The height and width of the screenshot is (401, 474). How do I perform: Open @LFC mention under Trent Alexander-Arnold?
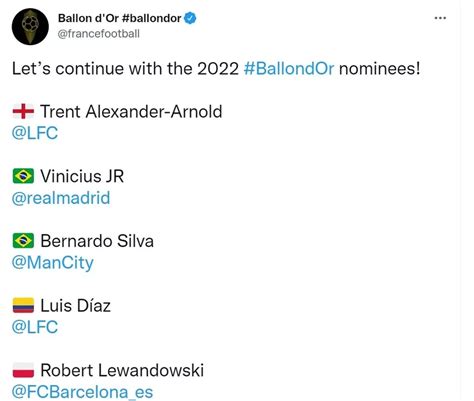[35, 133]
